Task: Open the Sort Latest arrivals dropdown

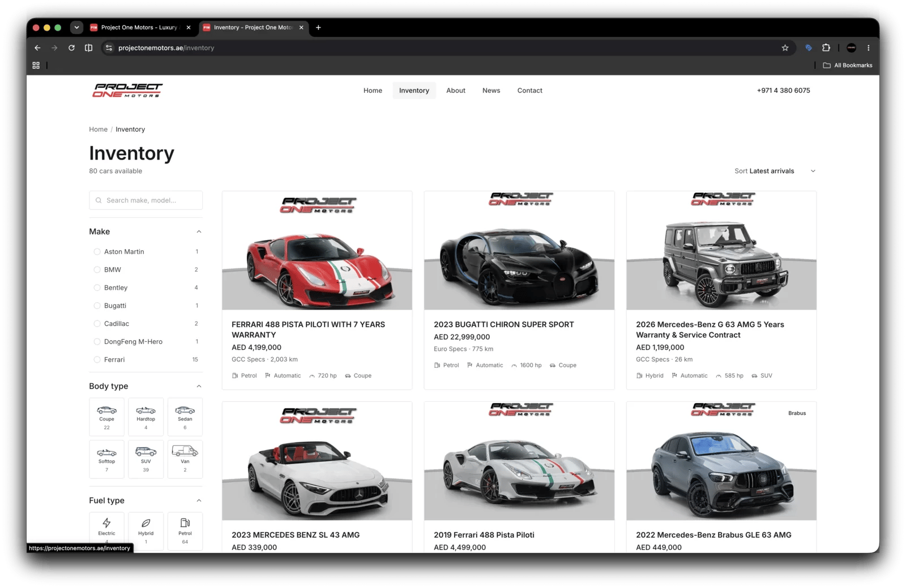Action: point(775,171)
